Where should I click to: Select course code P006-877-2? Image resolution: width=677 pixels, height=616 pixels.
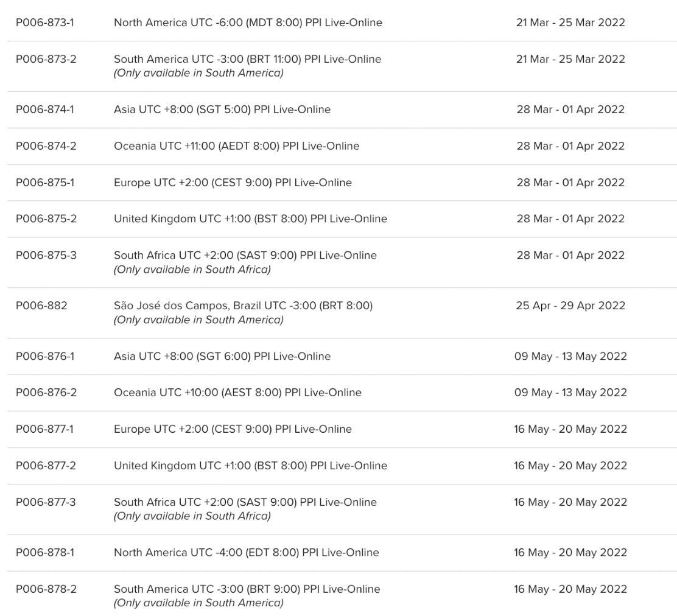[46, 466]
